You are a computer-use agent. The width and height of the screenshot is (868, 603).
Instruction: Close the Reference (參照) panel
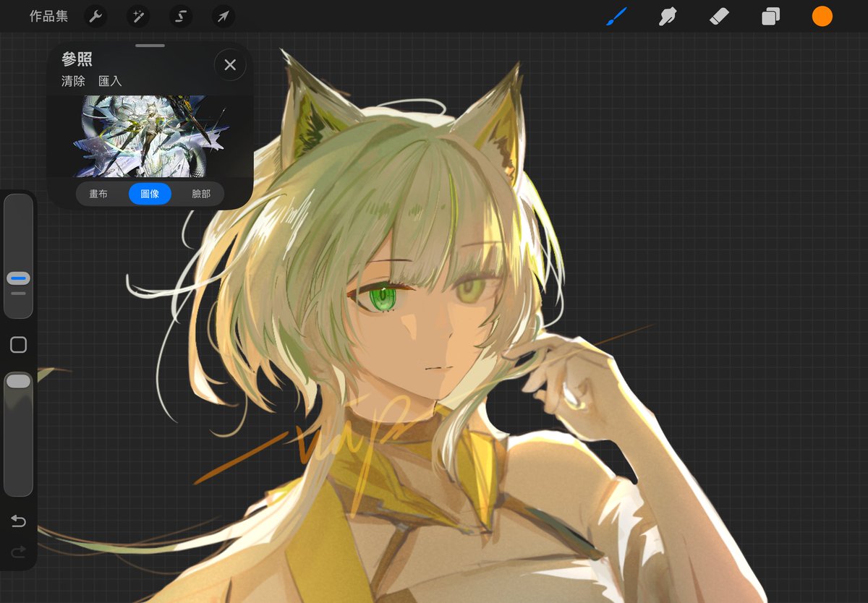230,65
